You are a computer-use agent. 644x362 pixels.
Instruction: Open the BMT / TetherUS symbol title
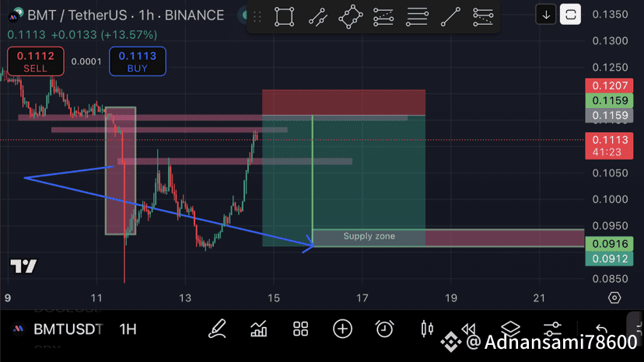click(126, 16)
